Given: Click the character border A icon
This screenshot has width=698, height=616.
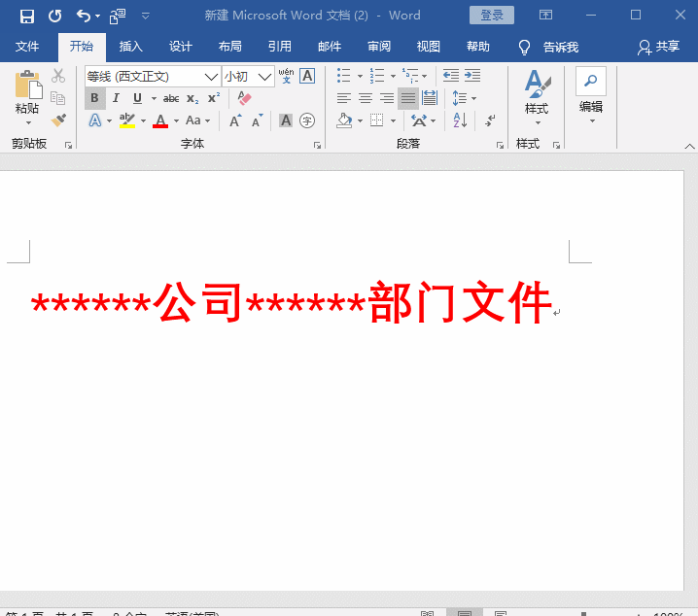Looking at the screenshot, I should click(307, 76).
